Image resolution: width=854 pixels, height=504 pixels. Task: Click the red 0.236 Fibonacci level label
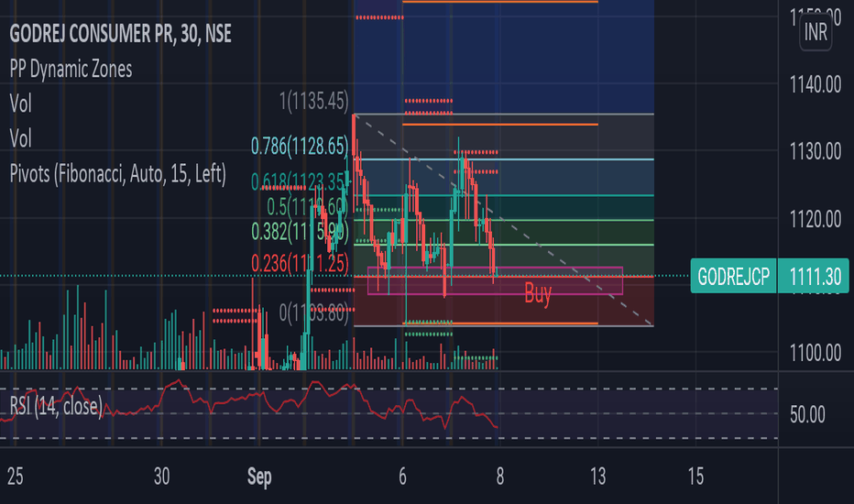300,263
